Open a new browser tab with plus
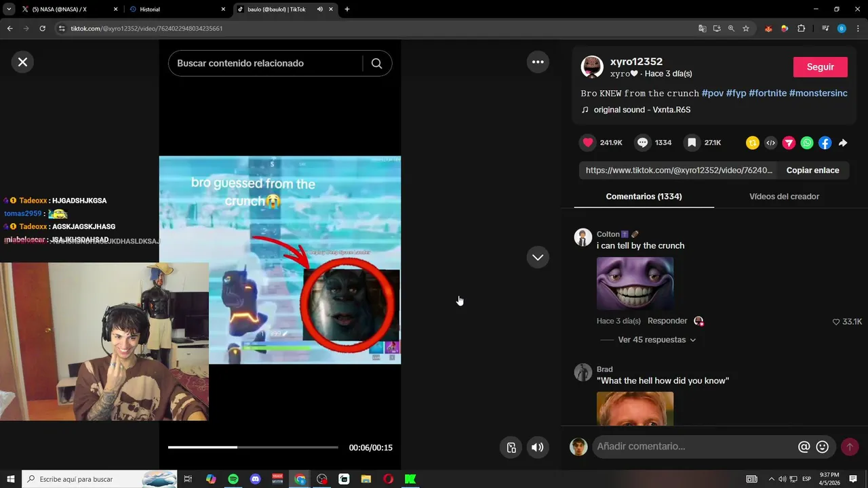This screenshot has height=488, width=868. click(347, 9)
